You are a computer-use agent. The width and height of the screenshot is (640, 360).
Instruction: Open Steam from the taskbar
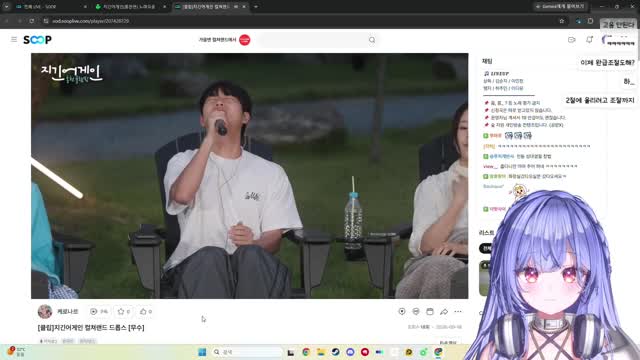(335, 352)
